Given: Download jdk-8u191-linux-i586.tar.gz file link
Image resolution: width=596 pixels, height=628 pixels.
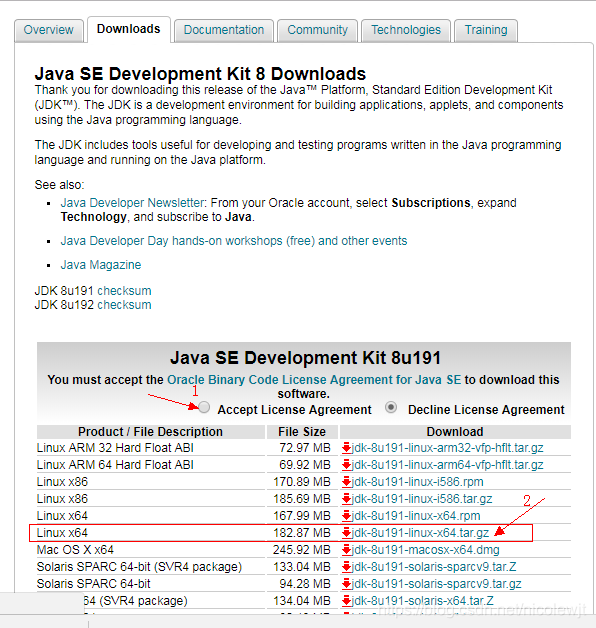Looking at the screenshot, I should [x=422, y=499].
